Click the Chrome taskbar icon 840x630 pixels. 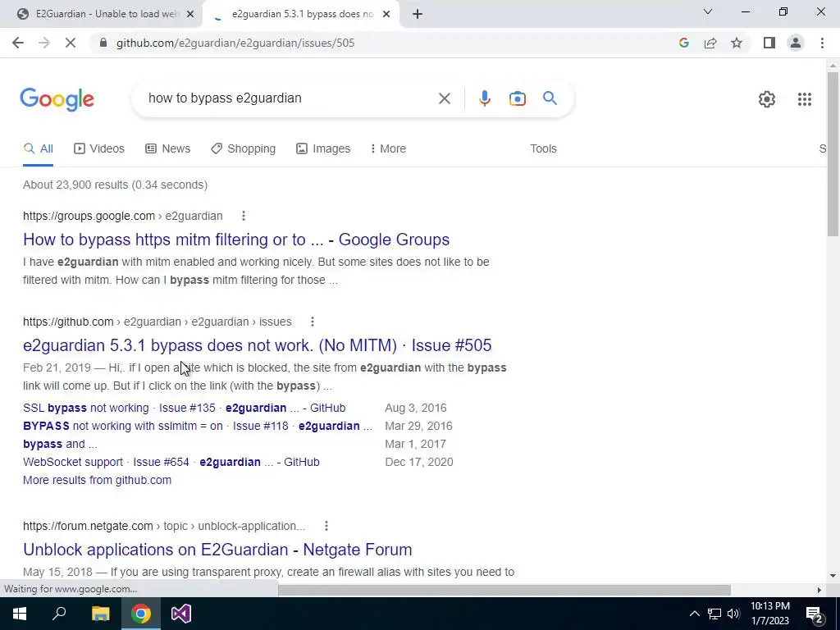pyautogui.click(x=141, y=614)
